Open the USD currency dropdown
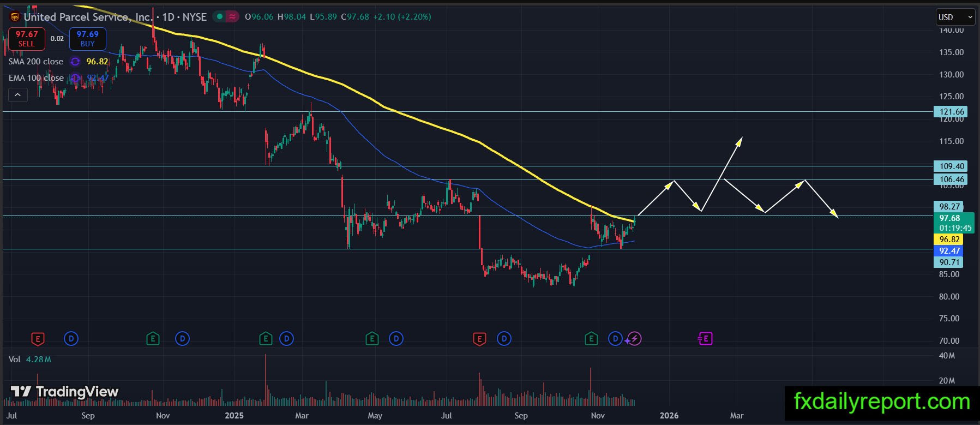This screenshot has height=425, width=980. 955,17
